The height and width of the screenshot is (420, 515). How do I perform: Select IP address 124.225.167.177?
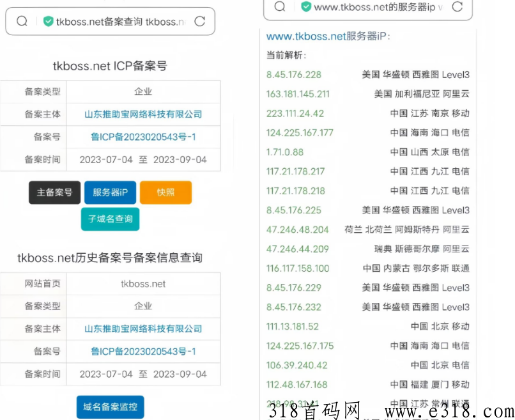click(x=300, y=133)
